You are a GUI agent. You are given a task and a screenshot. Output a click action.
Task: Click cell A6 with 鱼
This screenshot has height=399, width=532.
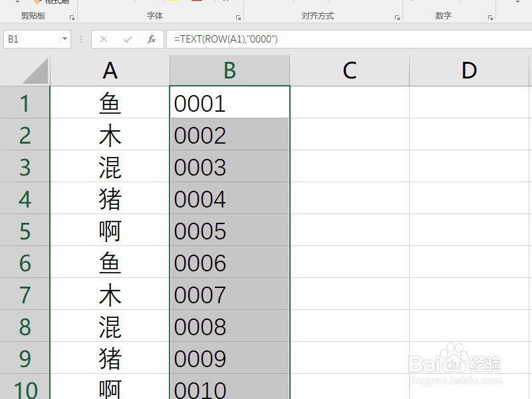(110, 262)
